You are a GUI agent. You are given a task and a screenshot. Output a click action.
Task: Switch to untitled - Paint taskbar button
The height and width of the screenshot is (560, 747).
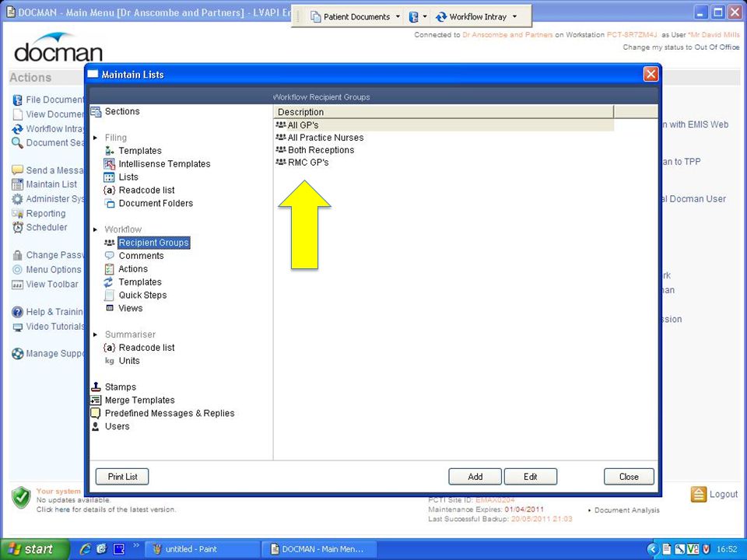click(x=202, y=549)
